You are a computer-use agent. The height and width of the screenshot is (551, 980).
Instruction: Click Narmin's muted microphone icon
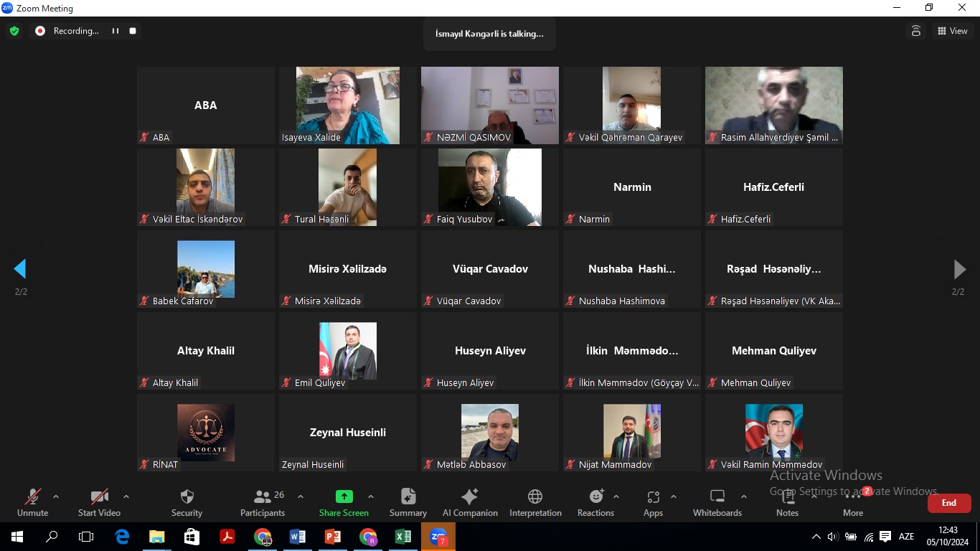pos(570,220)
